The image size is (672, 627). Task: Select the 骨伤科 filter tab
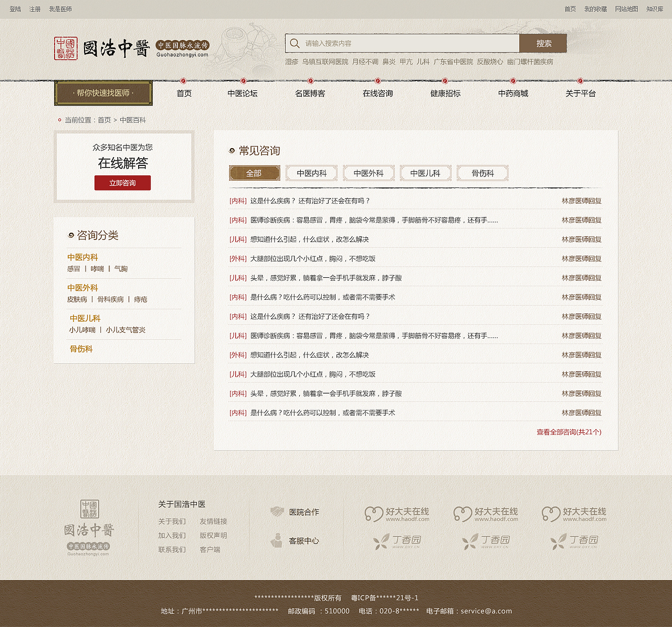click(x=482, y=173)
